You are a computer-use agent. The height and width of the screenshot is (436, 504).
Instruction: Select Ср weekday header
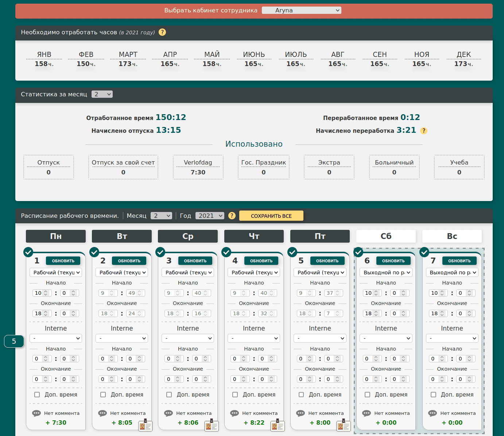click(188, 236)
